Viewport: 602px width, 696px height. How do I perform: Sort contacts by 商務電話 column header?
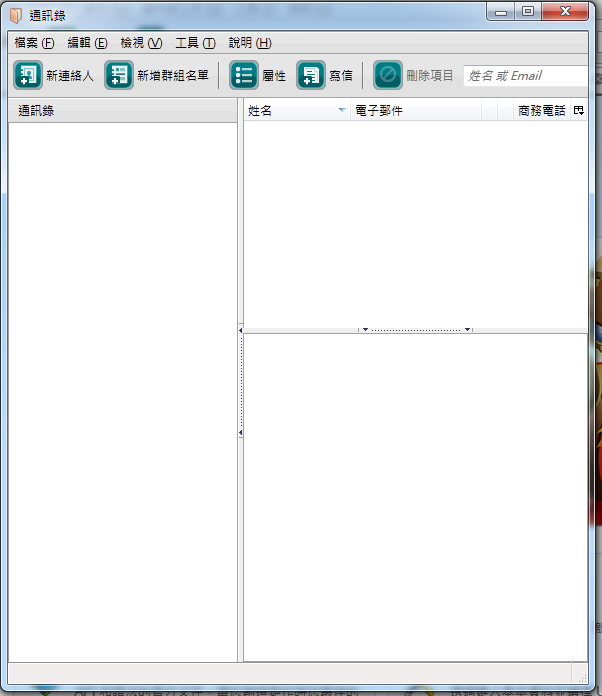click(x=542, y=111)
